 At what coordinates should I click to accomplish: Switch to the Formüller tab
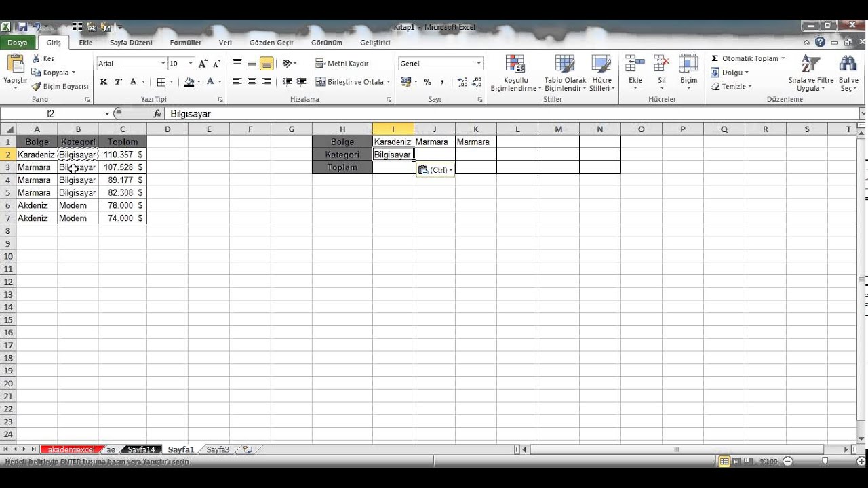point(185,42)
